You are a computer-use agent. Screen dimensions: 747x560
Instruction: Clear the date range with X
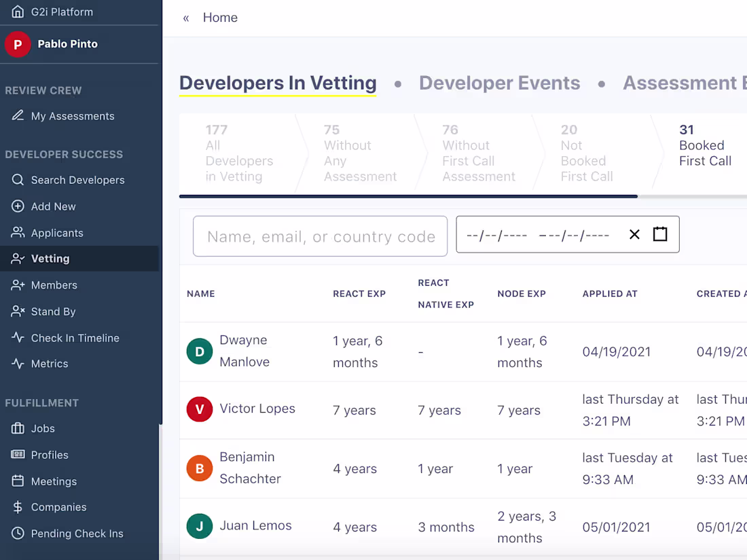(x=634, y=234)
